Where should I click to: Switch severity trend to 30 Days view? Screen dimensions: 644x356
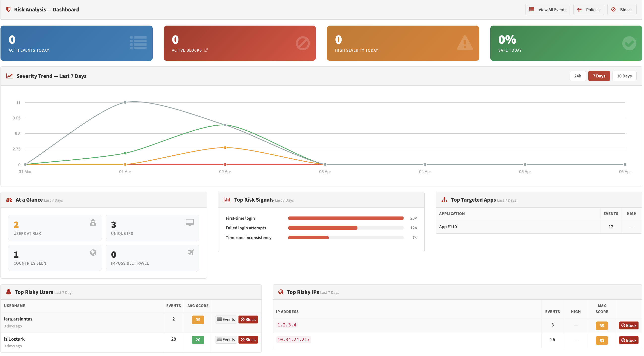tap(624, 76)
